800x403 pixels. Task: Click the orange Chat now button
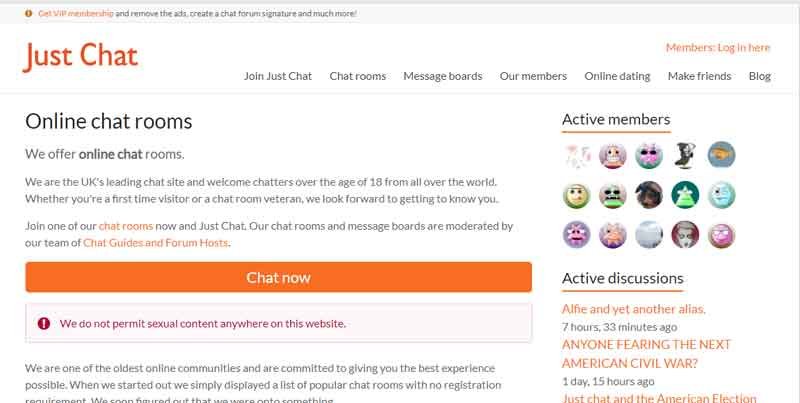point(279,278)
